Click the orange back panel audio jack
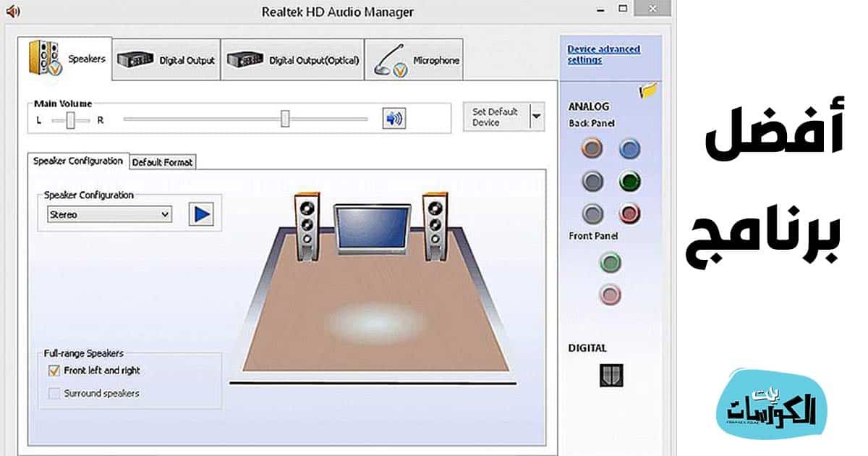Screen dimensions: 868x456 pyautogui.click(x=592, y=149)
